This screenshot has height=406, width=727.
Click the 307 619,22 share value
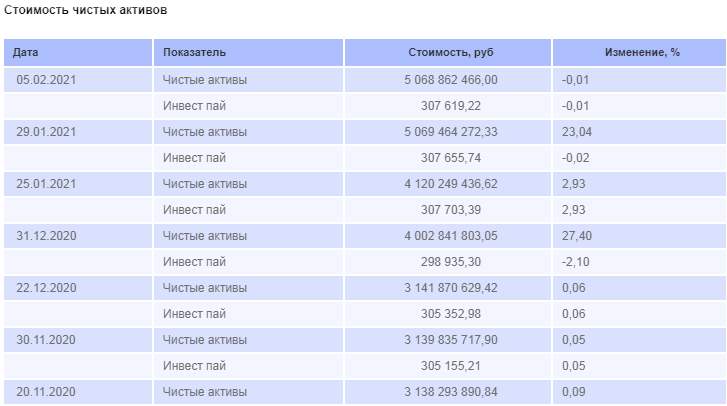(x=451, y=106)
